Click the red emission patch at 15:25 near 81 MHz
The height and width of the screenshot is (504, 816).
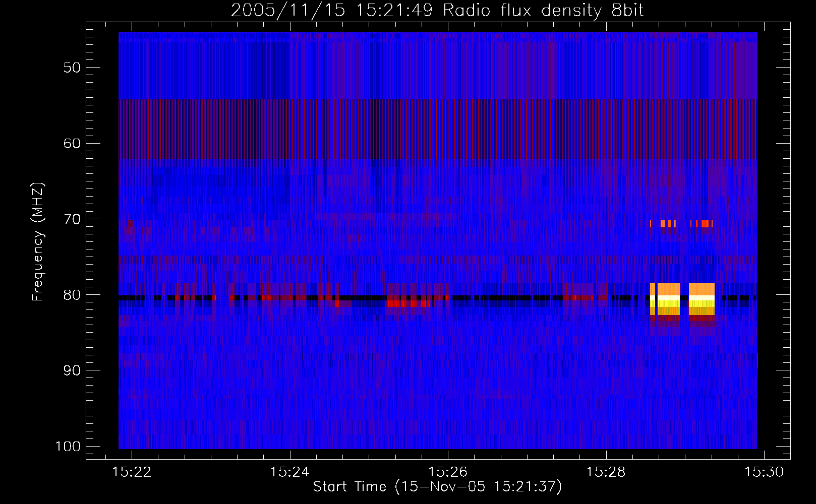click(409, 303)
